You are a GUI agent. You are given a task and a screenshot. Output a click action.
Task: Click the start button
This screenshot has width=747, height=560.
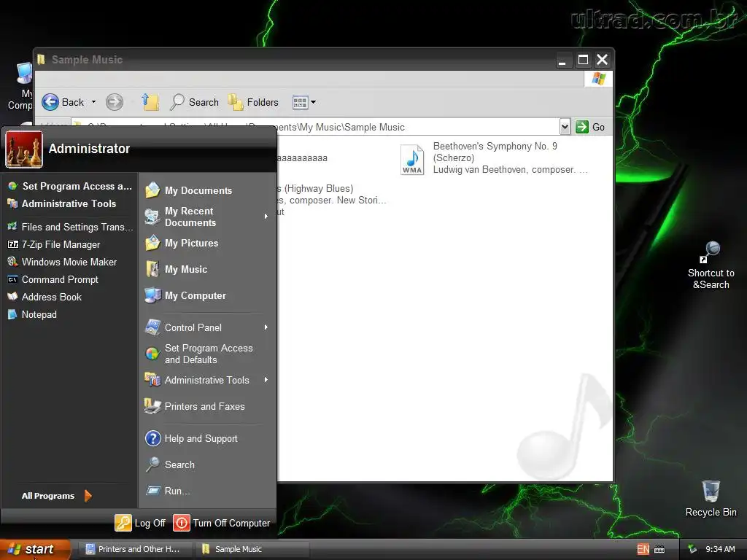[x=34, y=549]
